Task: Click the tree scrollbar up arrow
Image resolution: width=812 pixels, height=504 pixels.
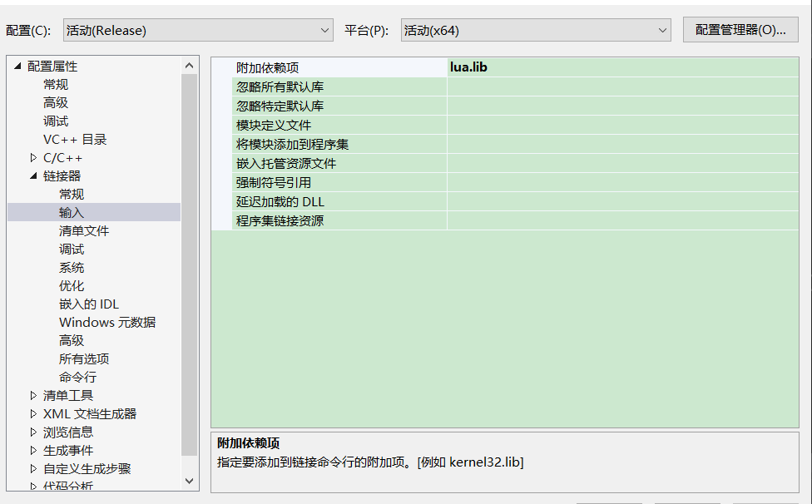Action: 189,65
